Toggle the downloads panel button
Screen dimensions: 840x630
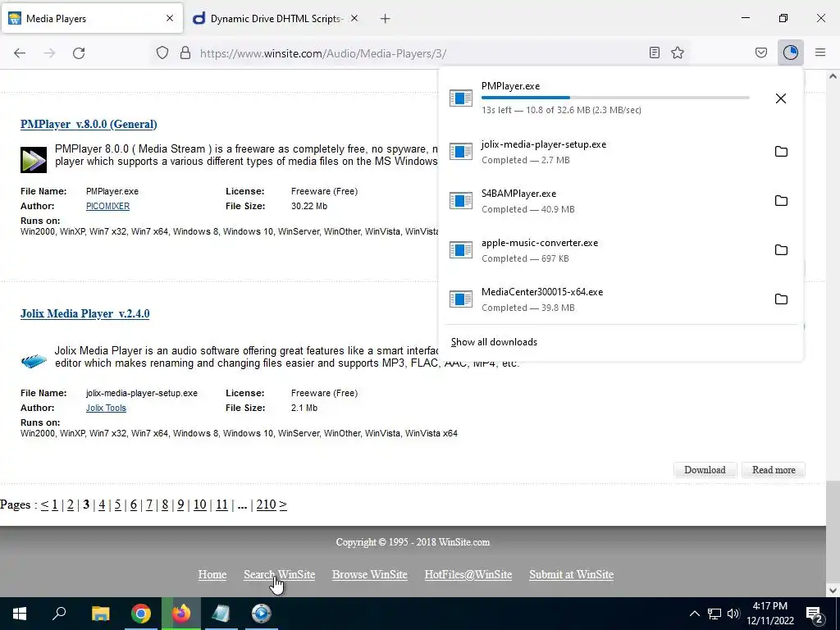[791, 52]
